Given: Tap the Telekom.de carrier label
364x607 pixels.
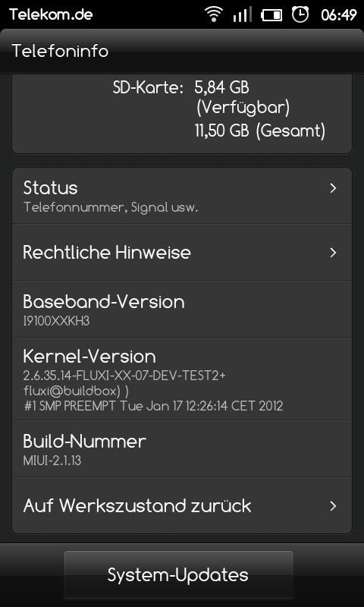Looking at the screenshot, I should (51, 14).
